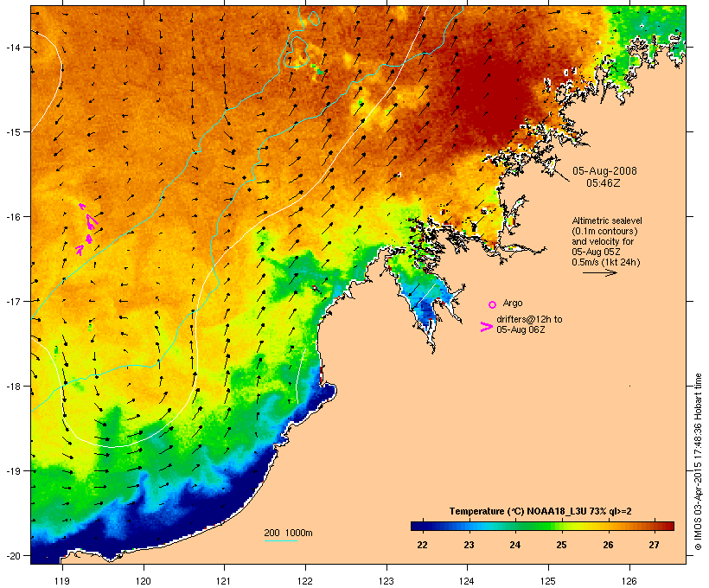Click the longitude label 123
The image size is (709, 588).
tap(386, 581)
